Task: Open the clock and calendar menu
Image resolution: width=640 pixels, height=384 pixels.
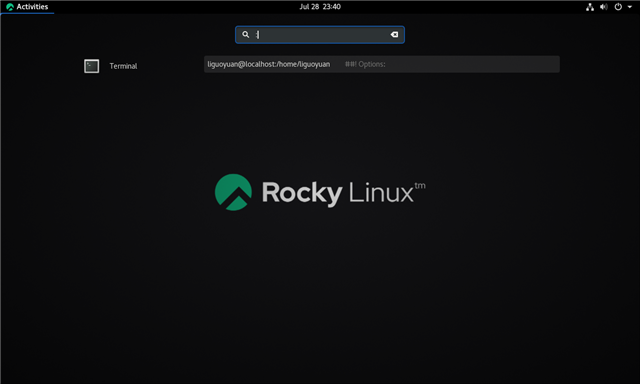Action: point(320,7)
